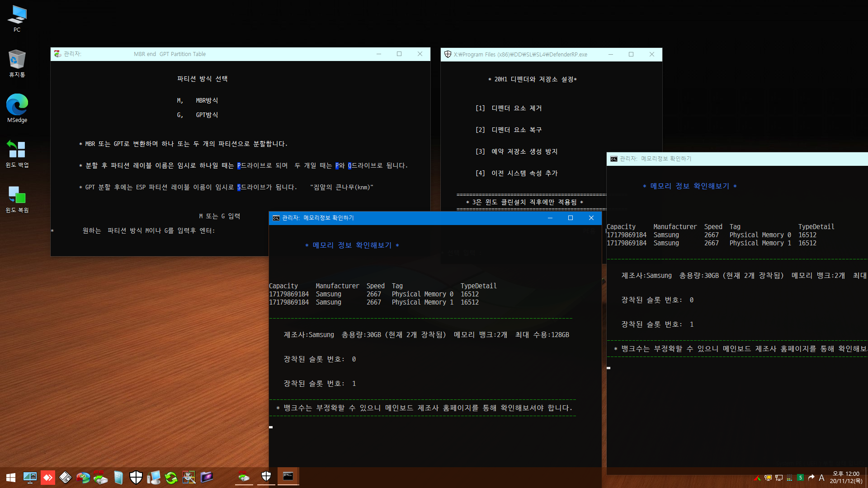
Task: Open the magnifier window-finder taskbar icon
Action: click(x=189, y=477)
